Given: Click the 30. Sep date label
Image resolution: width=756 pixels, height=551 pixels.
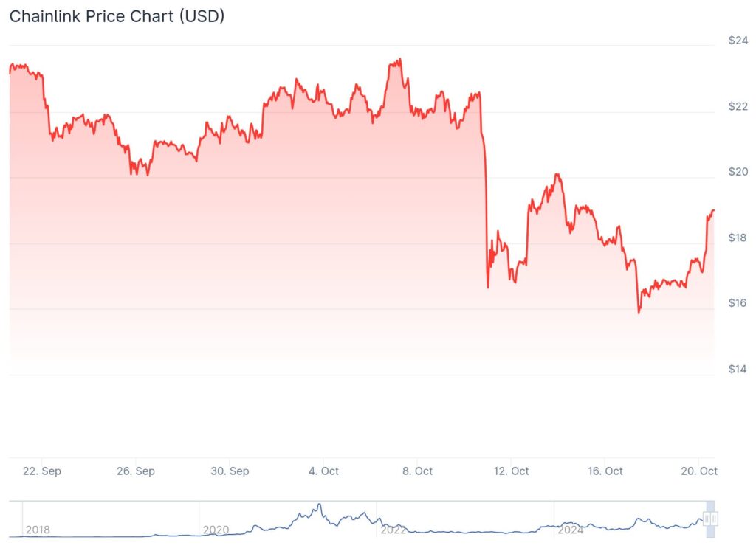Looking at the screenshot, I should (x=229, y=471).
